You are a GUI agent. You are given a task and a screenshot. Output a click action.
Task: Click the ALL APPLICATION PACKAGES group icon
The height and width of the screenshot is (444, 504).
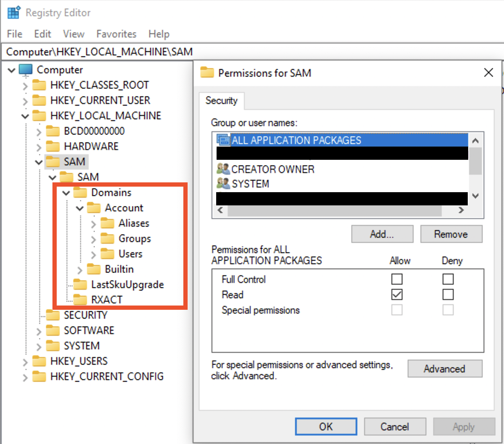point(223,140)
